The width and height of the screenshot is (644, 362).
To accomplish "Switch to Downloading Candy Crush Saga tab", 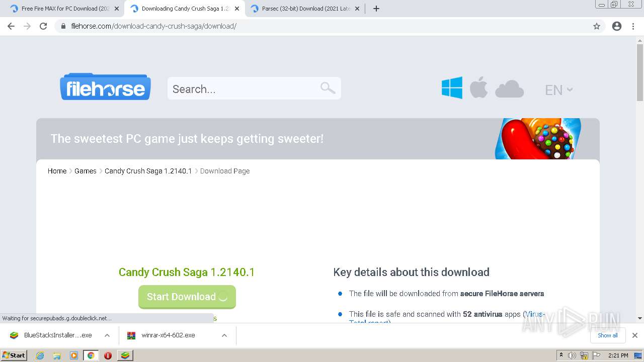I will (x=184, y=9).
